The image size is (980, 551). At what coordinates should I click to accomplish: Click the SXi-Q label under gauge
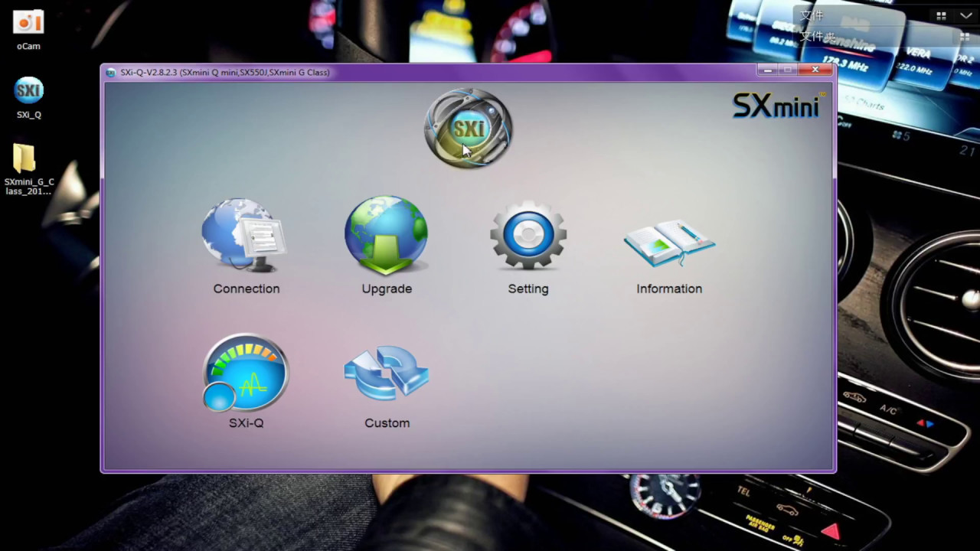point(246,422)
